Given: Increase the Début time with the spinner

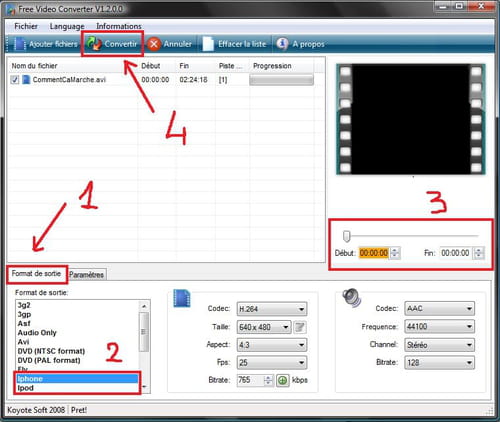Looking at the screenshot, I should point(395,250).
